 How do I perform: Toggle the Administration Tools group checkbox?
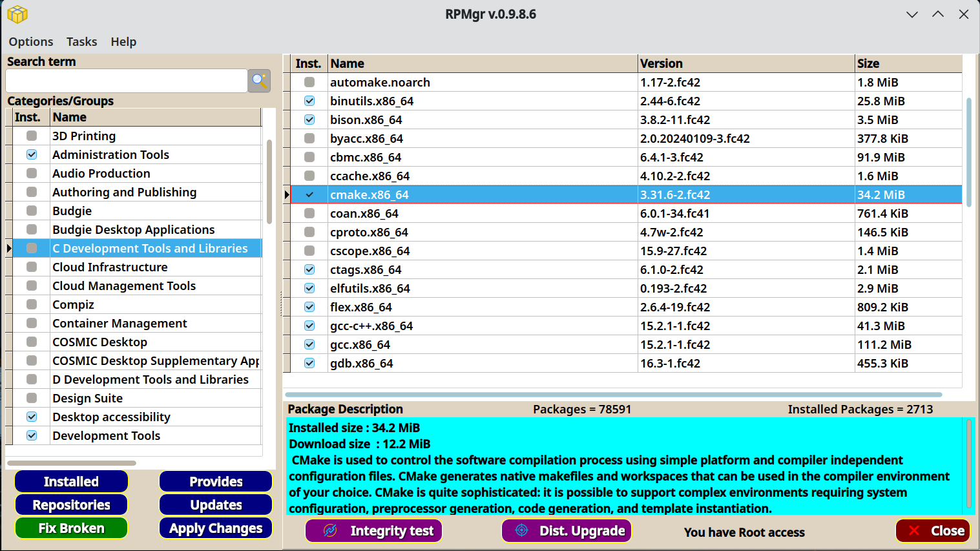(32, 154)
